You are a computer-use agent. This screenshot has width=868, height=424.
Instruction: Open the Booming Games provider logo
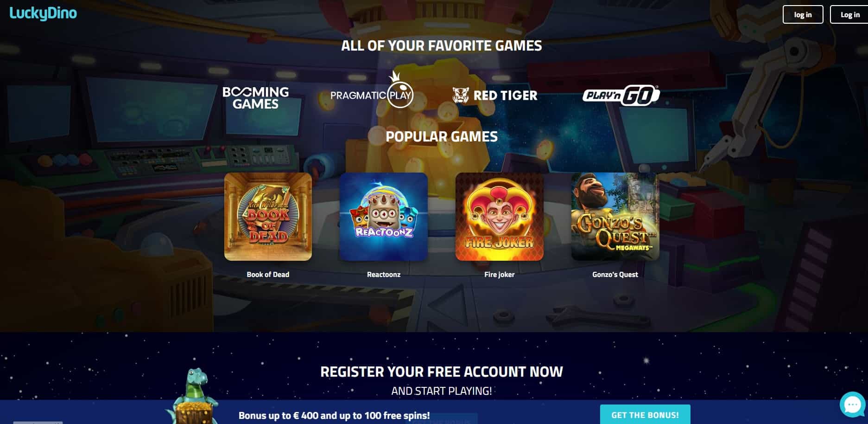click(x=256, y=98)
